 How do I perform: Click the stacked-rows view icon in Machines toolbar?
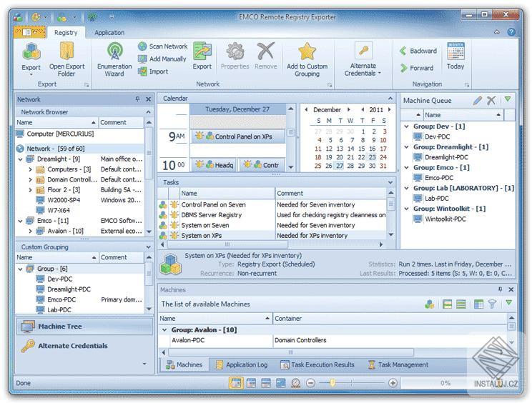[x=461, y=304]
